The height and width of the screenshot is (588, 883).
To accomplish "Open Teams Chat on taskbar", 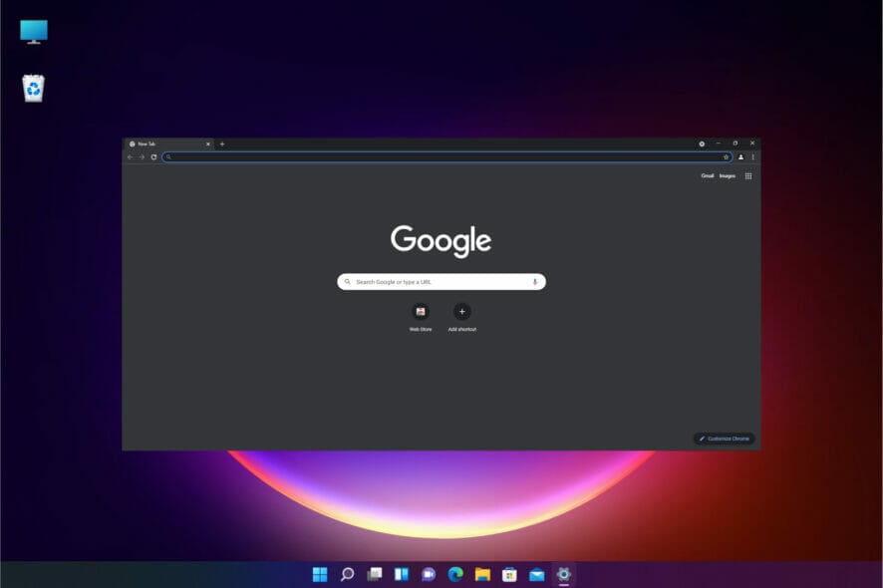I will [429, 574].
